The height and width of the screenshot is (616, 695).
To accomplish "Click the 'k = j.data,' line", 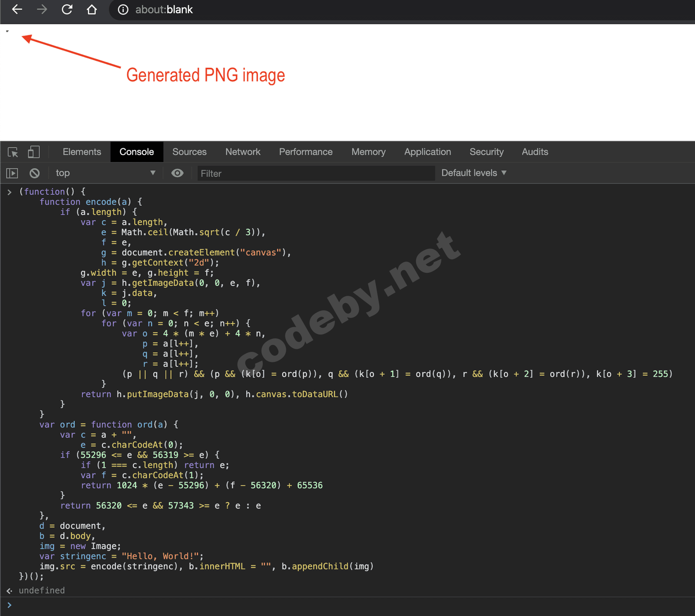I will pyautogui.click(x=129, y=293).
